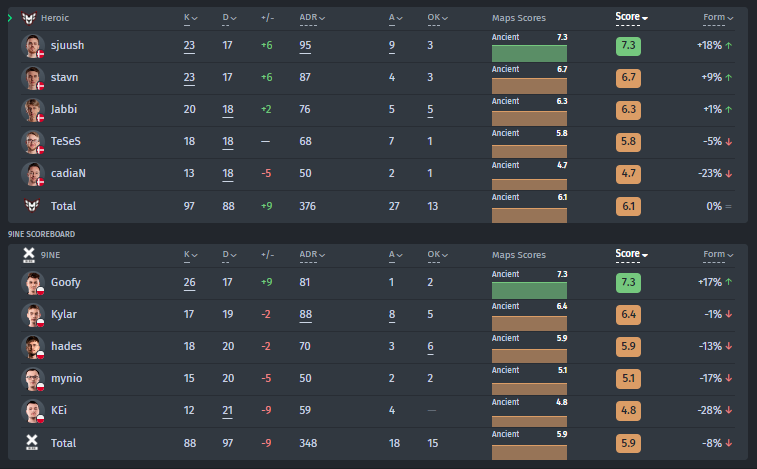
Task: Click Heroic Total 6.1 score badge
Action: pyautogui.click(x=628, y=207)
